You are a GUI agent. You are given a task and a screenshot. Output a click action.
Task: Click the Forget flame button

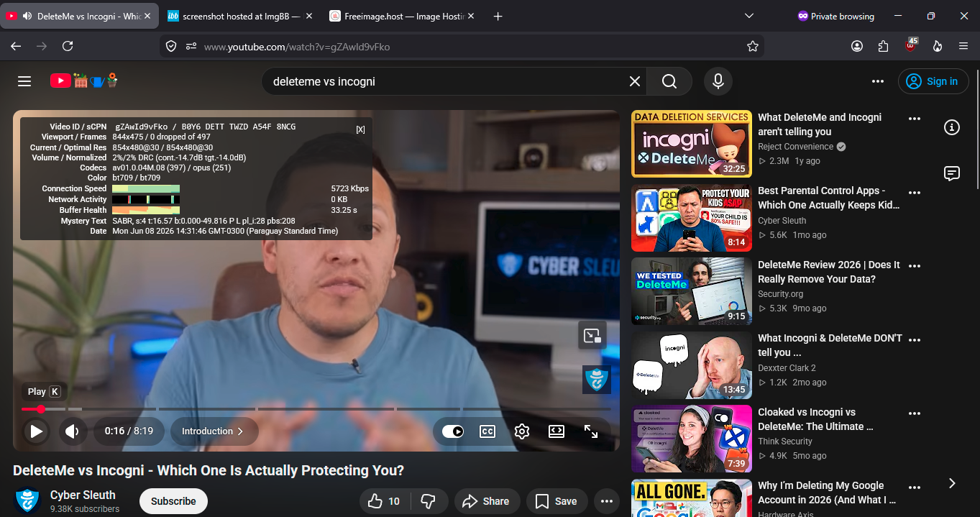click(938, 46)
